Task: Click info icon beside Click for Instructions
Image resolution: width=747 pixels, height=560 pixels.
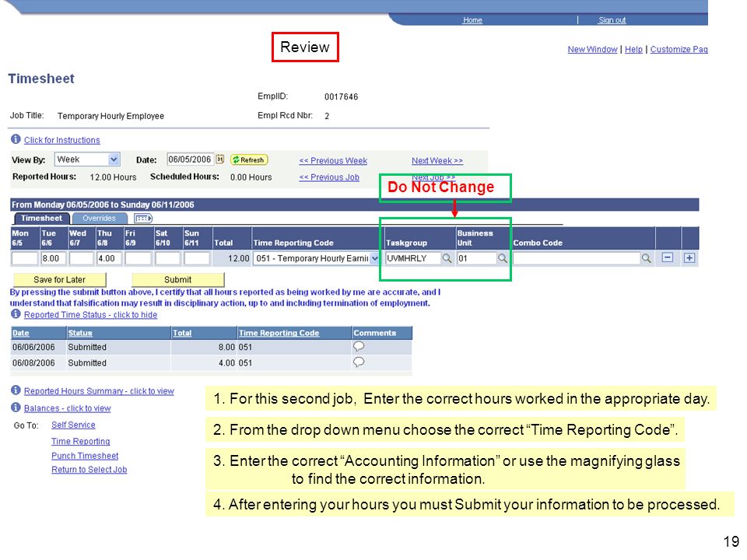Action: click(x=16, y=139)
